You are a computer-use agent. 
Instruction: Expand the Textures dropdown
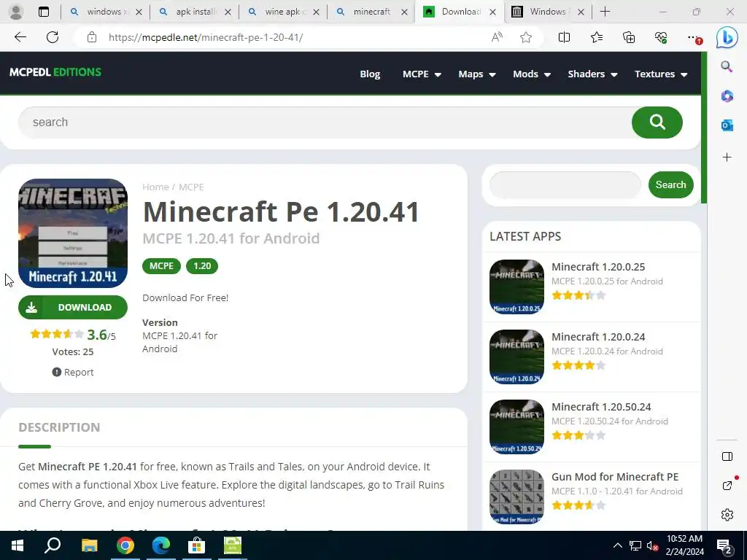tap(661, 74)
